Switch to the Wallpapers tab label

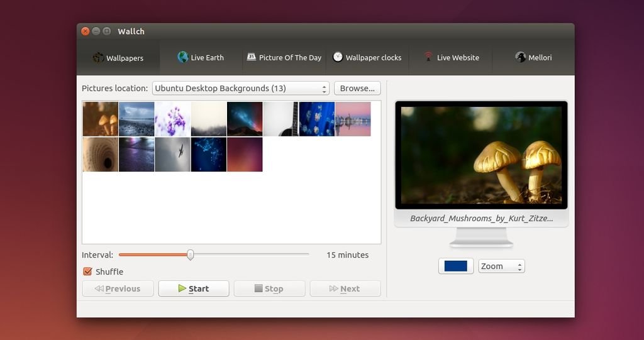coord(125,58)
